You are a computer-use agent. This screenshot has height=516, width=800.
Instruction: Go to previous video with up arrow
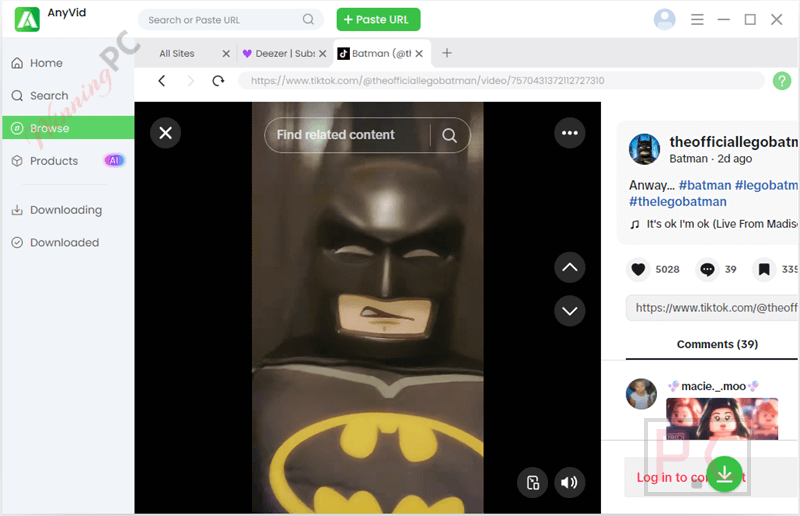tap(569, 267)
